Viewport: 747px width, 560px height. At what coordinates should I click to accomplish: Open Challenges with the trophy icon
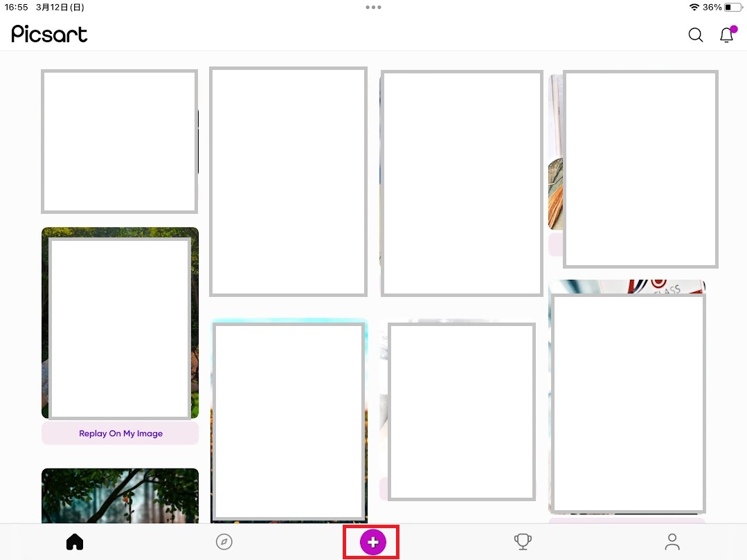[x=523, y=542]
